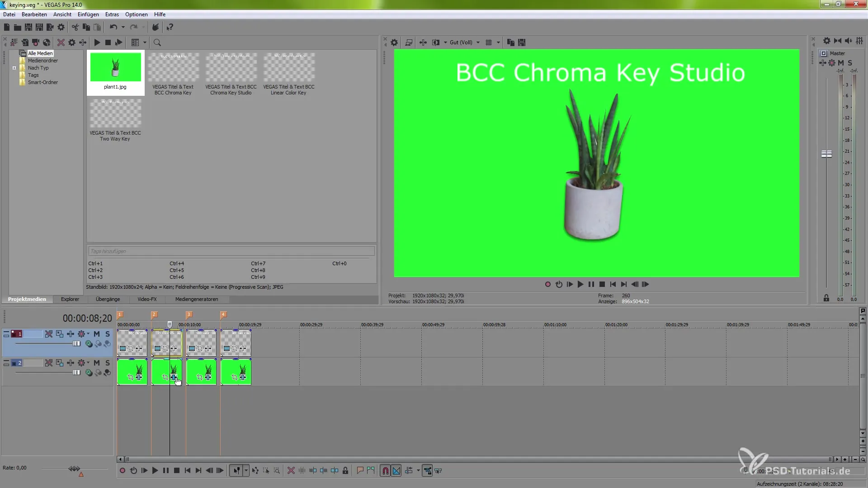Click the record button in the timeline transport
The image size is (868, 488).
coord(123,471)
